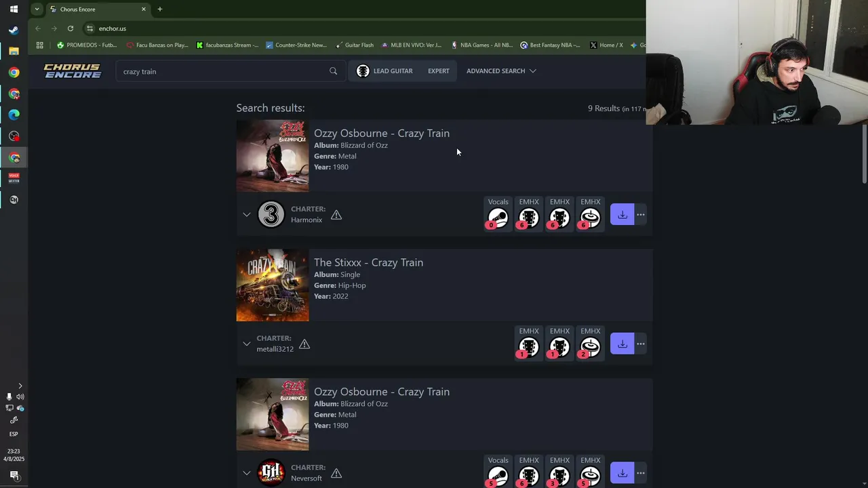
Task: Click the first guitar icon in Neversoft row
Action: 529,476
